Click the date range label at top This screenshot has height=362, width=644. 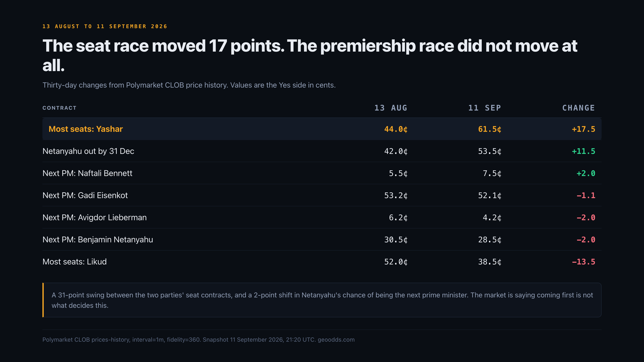[x=105, y=27]
